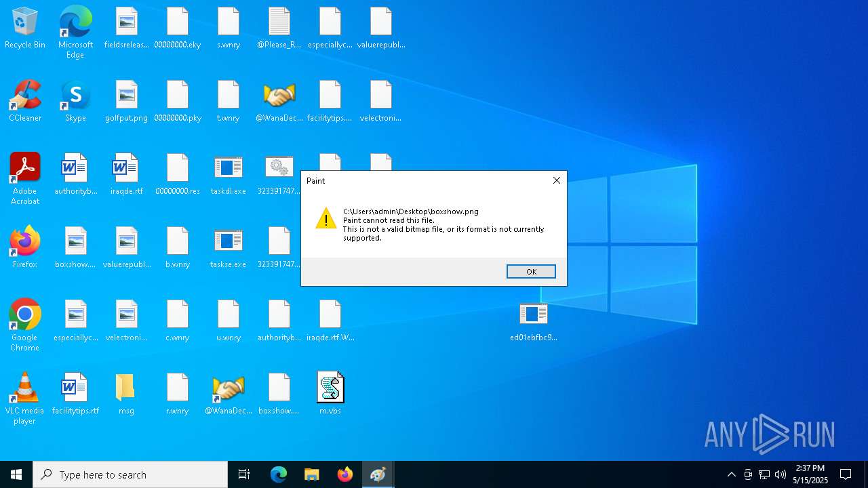Click the boxshow.png file path text
Image resolution: width=868 pixels, height=488 pixels.
point(411,211)
